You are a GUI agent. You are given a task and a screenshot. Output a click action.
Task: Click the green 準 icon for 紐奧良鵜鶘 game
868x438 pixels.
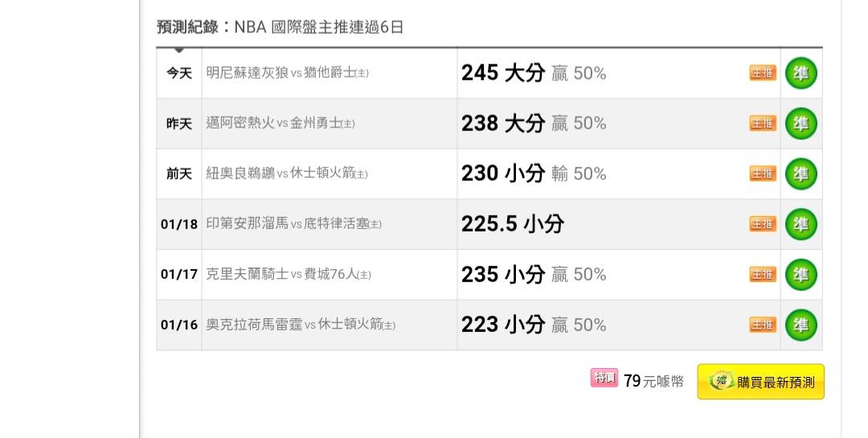click(x=800, y=174)
